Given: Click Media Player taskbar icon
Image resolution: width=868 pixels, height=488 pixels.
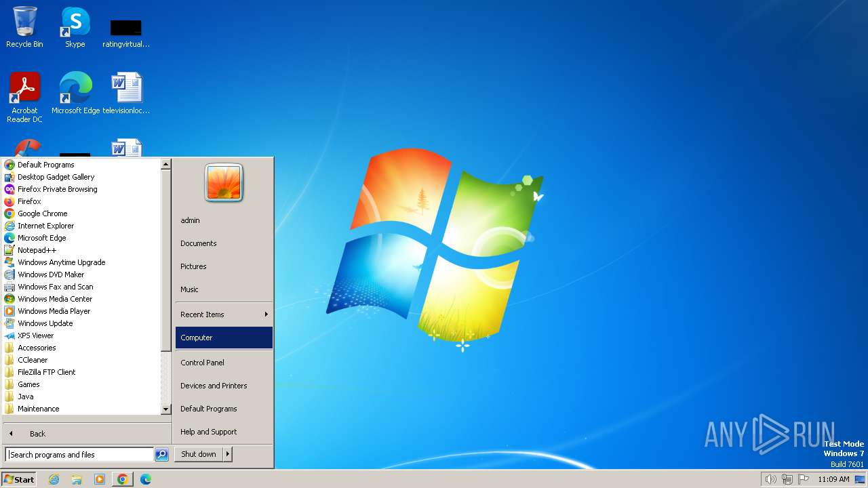Looking at the screenshot, I should coord(100,479).
